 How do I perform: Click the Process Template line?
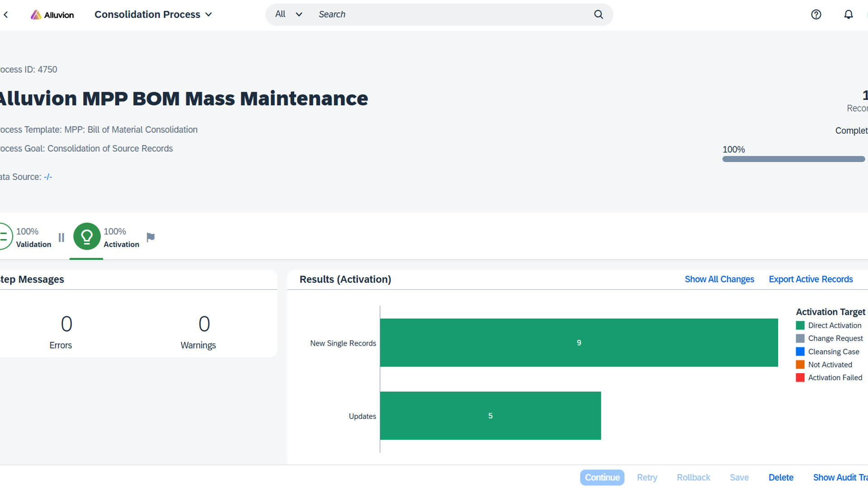(99, 130)
